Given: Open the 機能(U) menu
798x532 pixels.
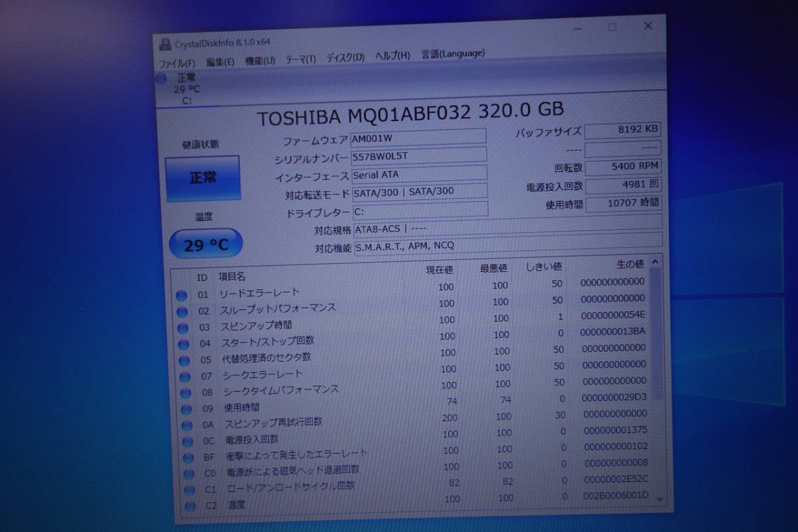Looking at the screenshot, I should [x=260, y=61].
